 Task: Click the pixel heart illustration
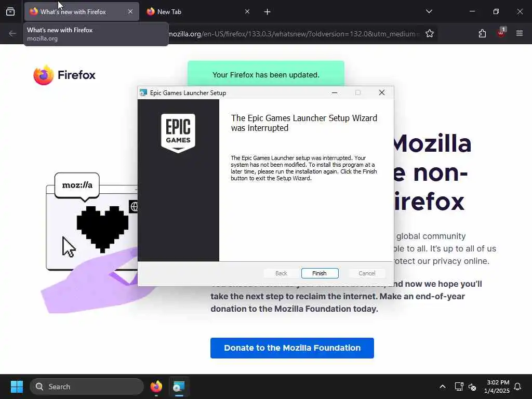(102, 229)
